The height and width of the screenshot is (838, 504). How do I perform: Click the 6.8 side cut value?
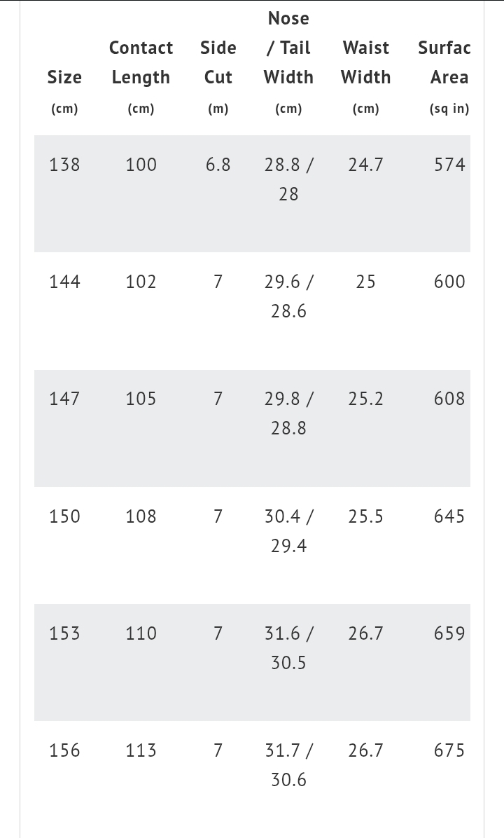tap(218, 165)
